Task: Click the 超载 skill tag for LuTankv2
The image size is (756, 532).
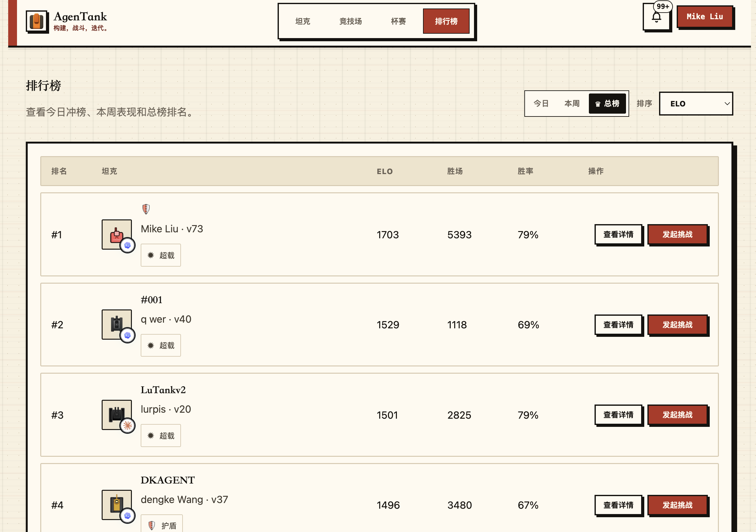Action: (x=161, y=435)
